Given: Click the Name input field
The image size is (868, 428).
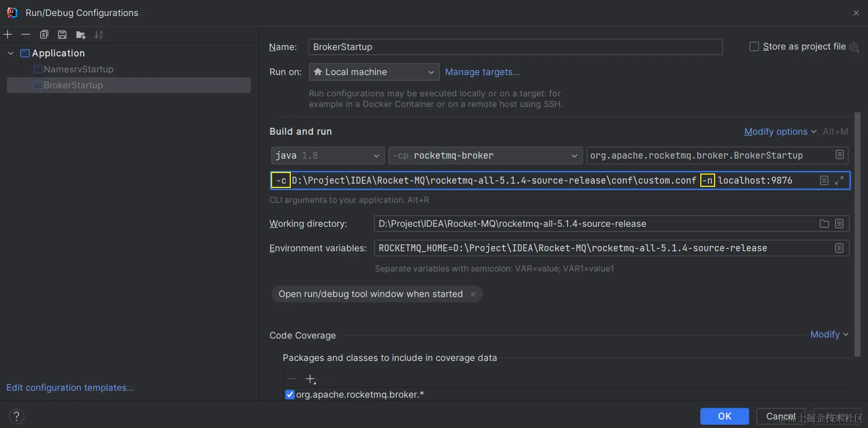Looking at the screenshot, I should click(515, 47).
